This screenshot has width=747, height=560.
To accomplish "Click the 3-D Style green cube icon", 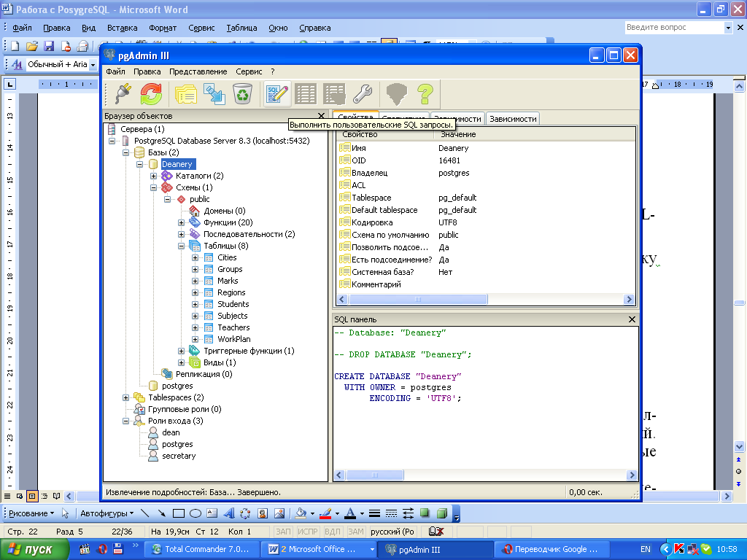I will (x=441, y=513).
